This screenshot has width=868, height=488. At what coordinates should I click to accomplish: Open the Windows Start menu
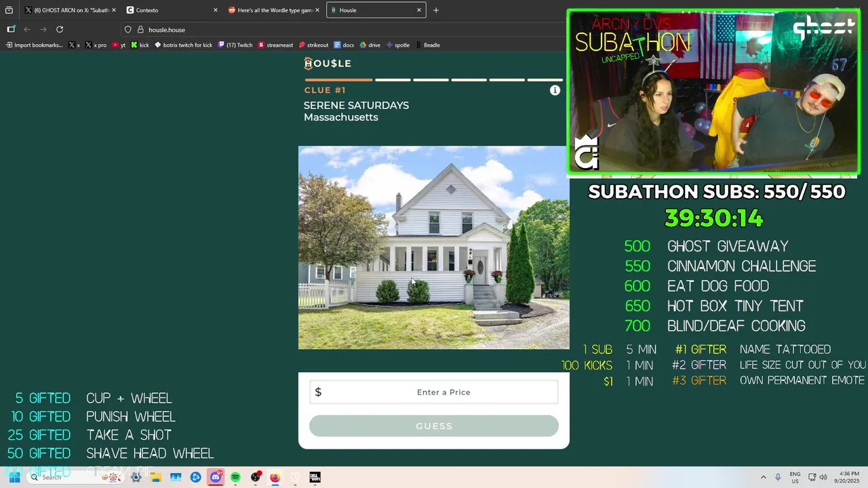click(x=14, y=477)
